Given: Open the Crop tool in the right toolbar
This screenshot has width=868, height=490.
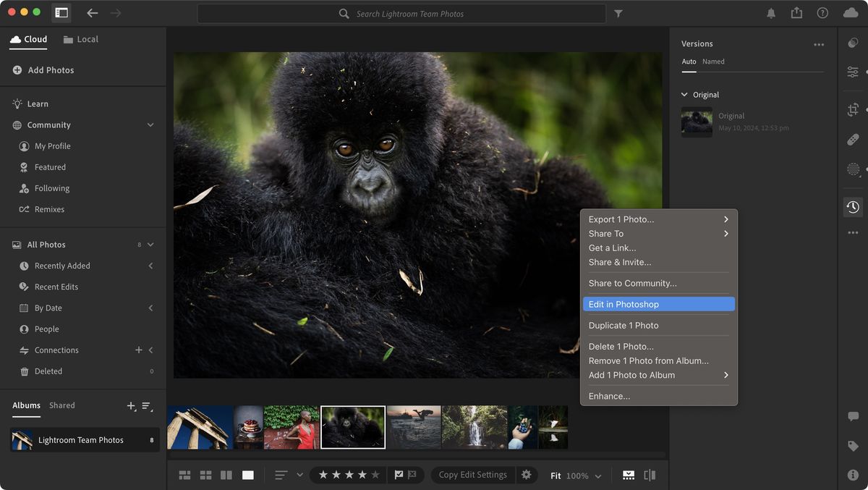Looking at the screenshot, I should tap(852, 109).
